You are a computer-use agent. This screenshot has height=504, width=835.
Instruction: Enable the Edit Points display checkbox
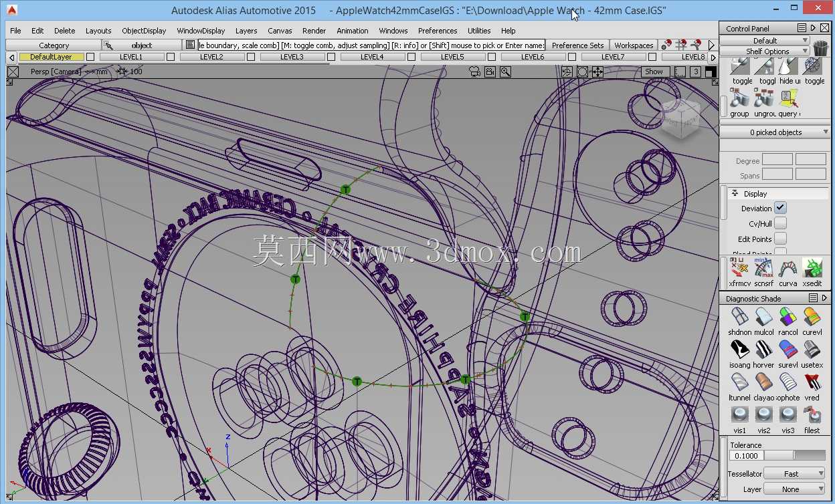pos(780,239)
